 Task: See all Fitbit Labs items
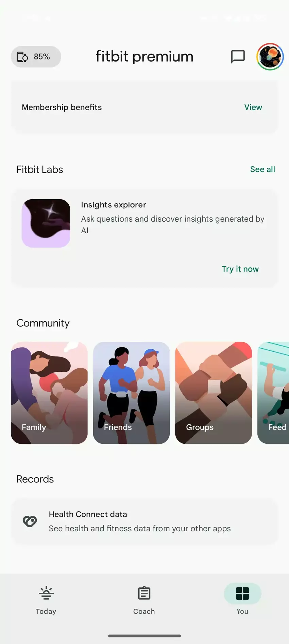pos(262,169)
